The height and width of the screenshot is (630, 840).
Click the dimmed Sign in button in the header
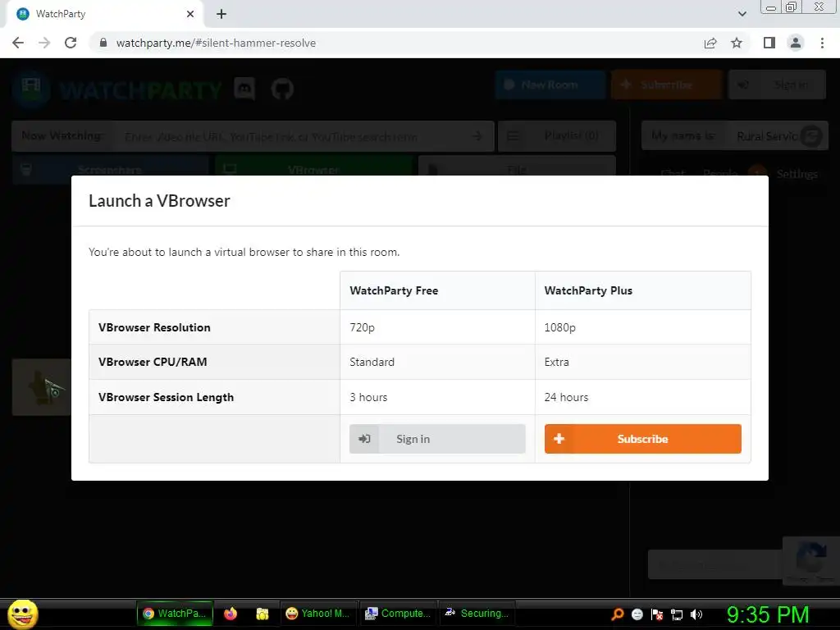coord(777,84)
